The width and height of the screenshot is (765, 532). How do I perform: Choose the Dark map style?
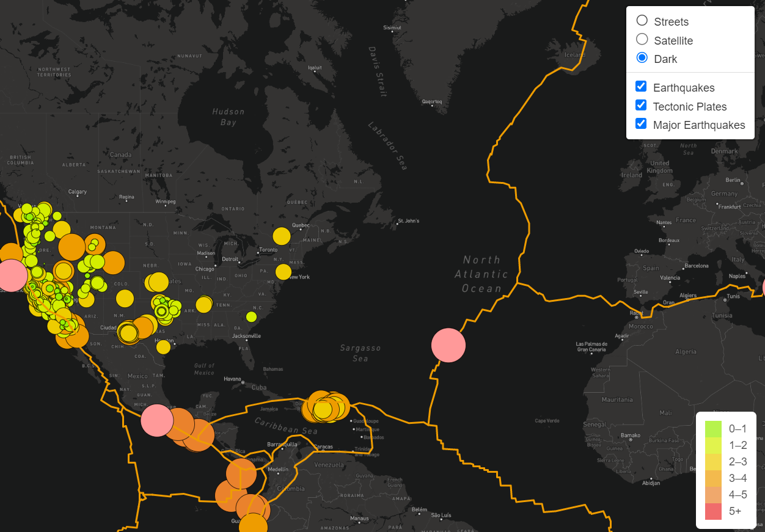[642, 57]
